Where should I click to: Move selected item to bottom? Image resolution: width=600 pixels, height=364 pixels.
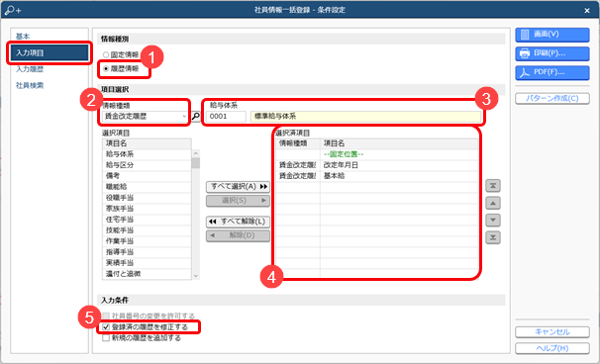[x=493, y=237]
